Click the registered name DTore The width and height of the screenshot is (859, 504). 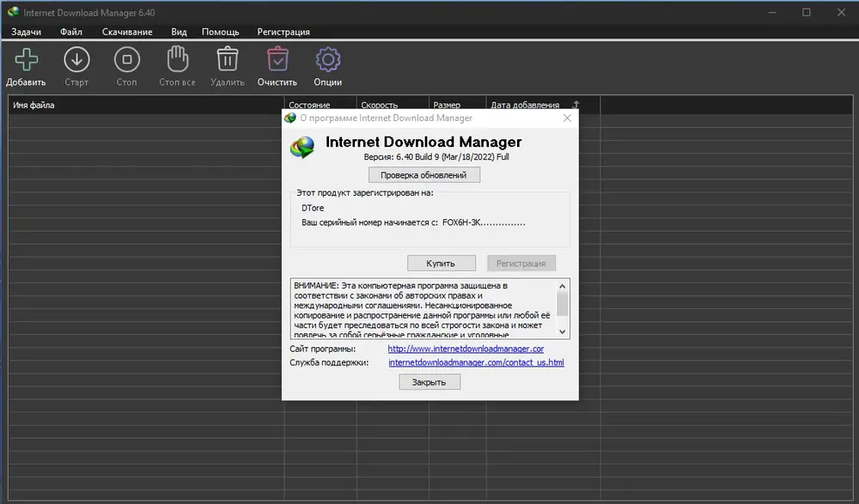(313, 208)
